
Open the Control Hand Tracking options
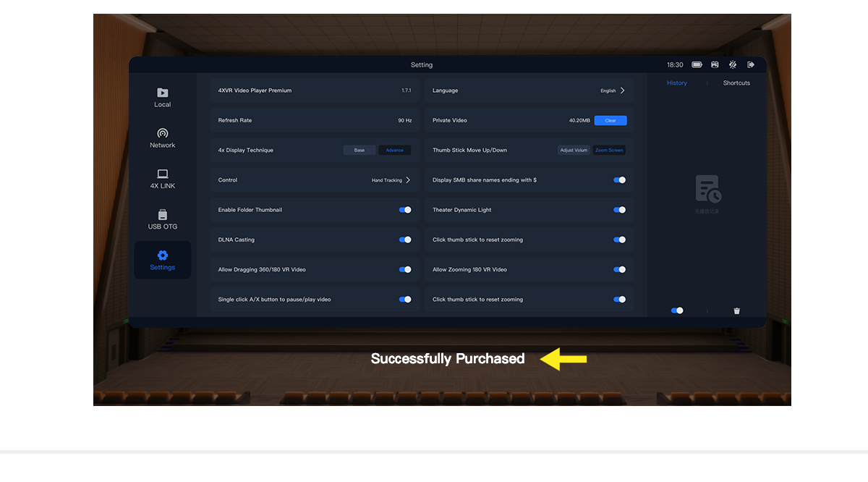(407, 180)
